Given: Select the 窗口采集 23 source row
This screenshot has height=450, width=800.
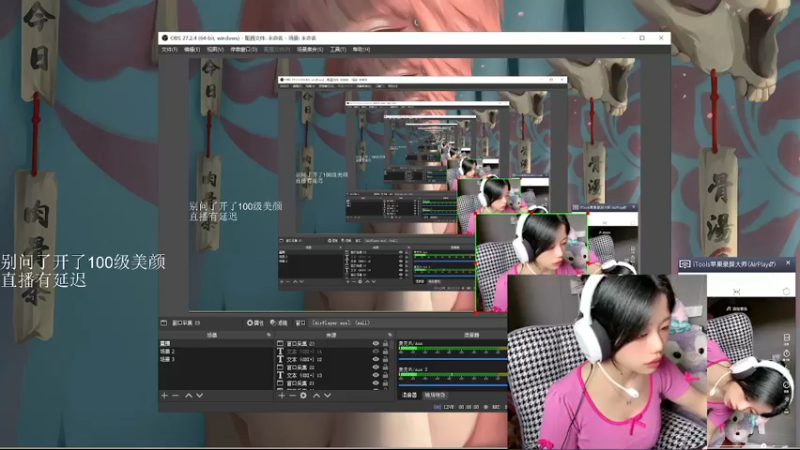Looking at the screenshot, I should pyautogui.click(x=334, y=343).
